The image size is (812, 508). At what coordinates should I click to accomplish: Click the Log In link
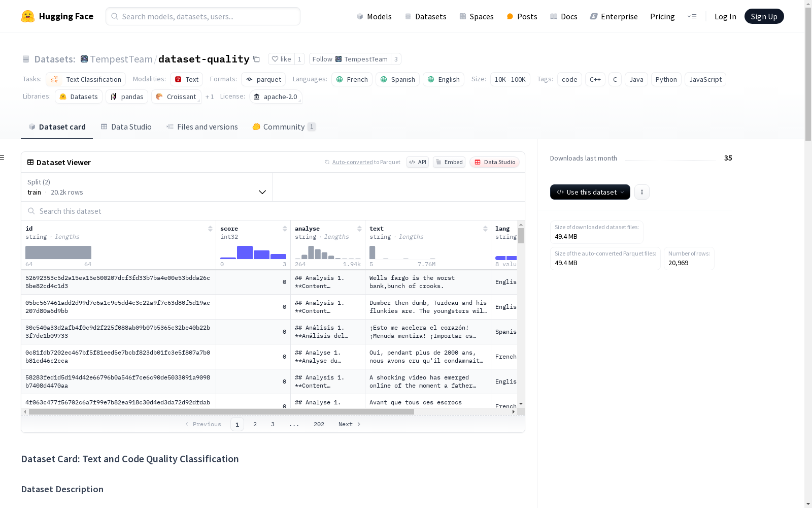(725, 16)
